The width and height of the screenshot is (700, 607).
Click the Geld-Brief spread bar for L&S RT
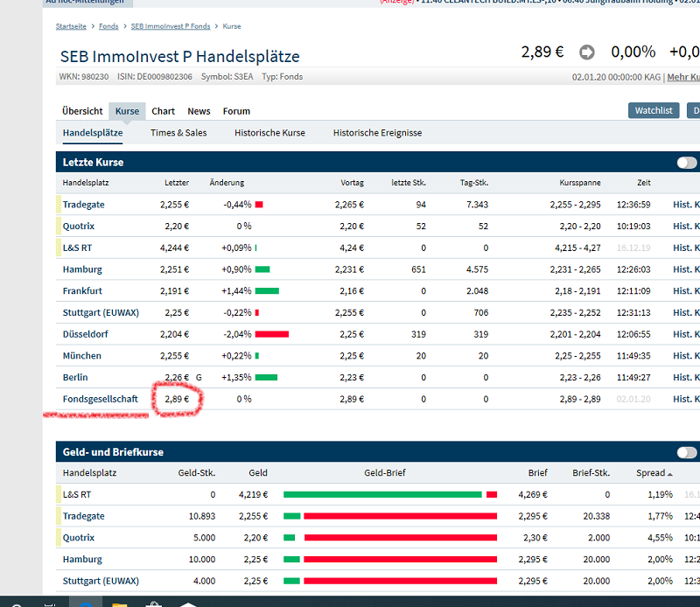tap(390, 494)
